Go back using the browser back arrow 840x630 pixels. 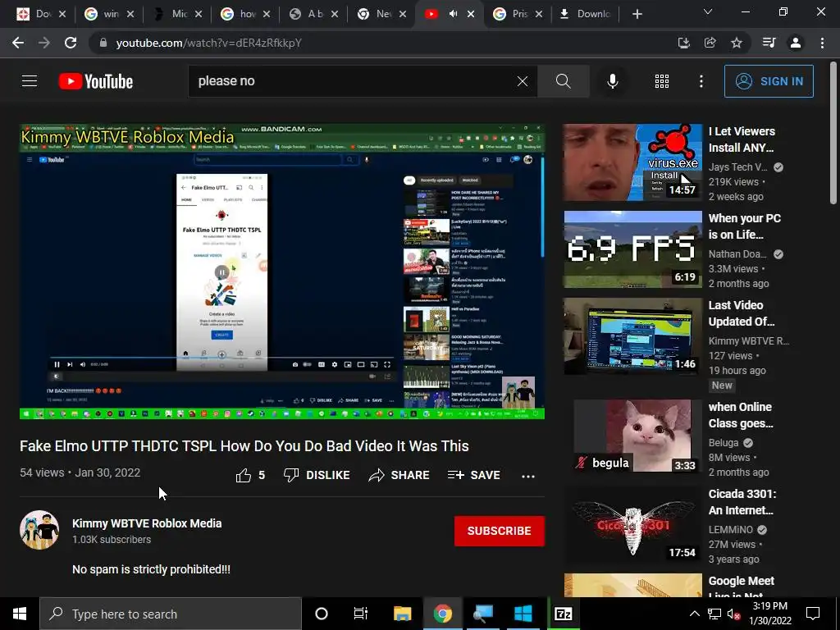18,43
